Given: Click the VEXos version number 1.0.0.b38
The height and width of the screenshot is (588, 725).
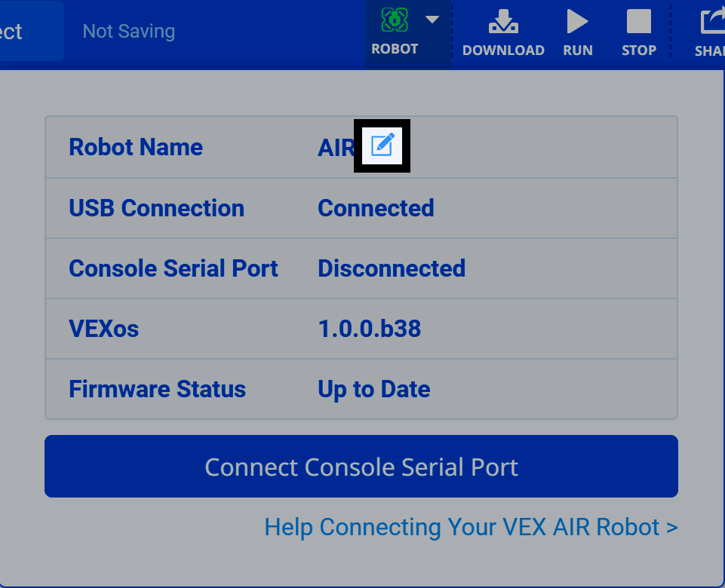Looking at the screenshot, I should 369,329.
